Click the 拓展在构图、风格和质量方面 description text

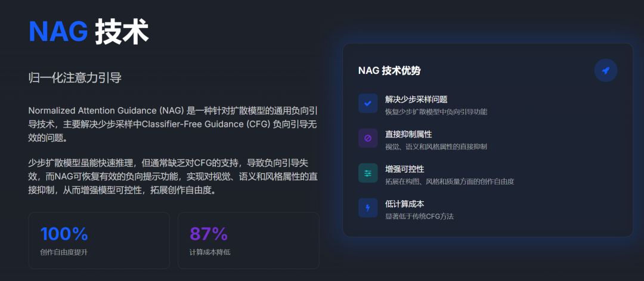click(x=450, y=181)
